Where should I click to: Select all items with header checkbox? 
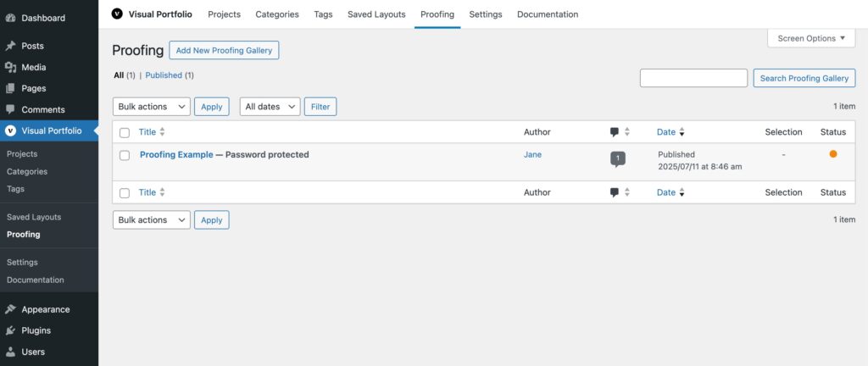coord(125,132)
